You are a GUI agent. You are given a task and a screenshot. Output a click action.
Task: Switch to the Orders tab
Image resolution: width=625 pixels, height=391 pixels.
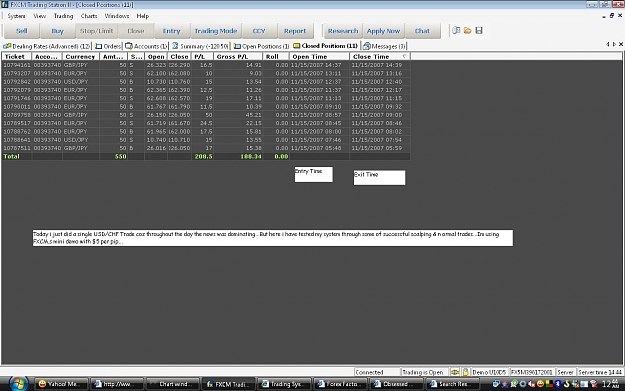(108, 46)
